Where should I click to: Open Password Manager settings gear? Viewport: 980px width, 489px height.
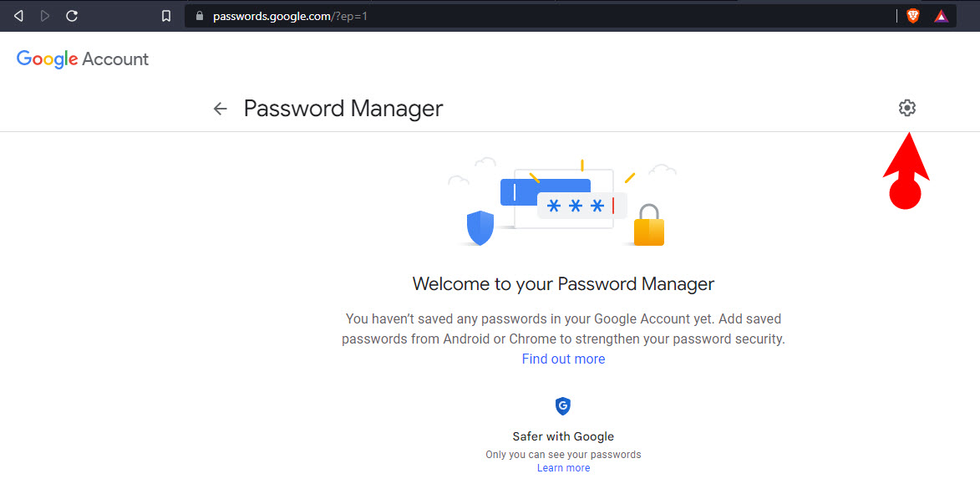tap(906, 108)
